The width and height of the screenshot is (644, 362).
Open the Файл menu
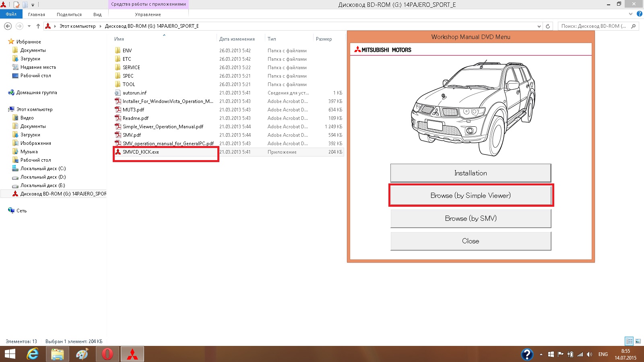tap(11, 14)
